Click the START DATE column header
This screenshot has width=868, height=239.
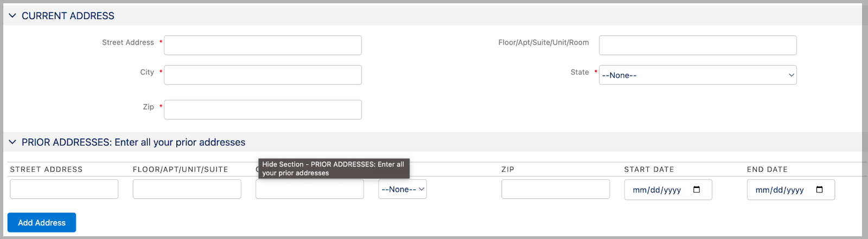649,169
